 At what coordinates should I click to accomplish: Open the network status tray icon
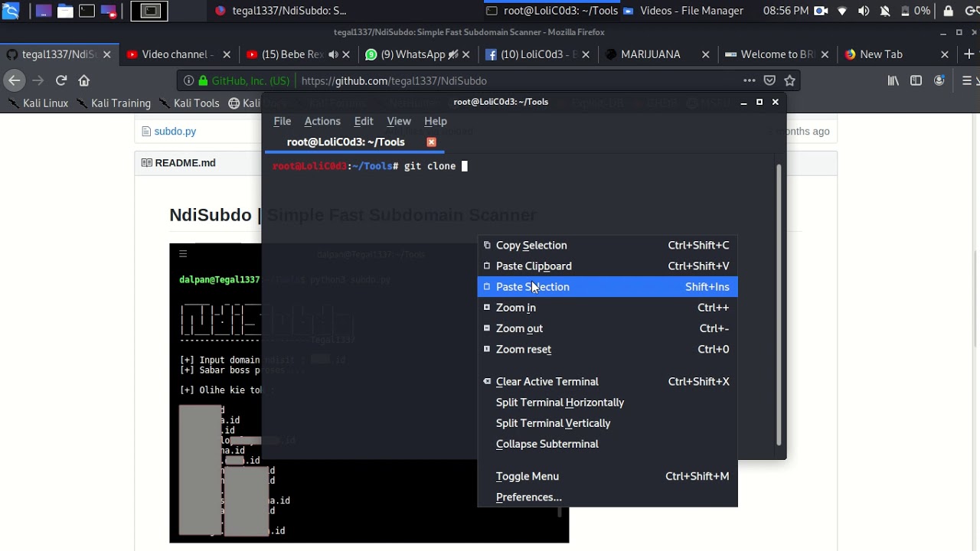[842, 11]
